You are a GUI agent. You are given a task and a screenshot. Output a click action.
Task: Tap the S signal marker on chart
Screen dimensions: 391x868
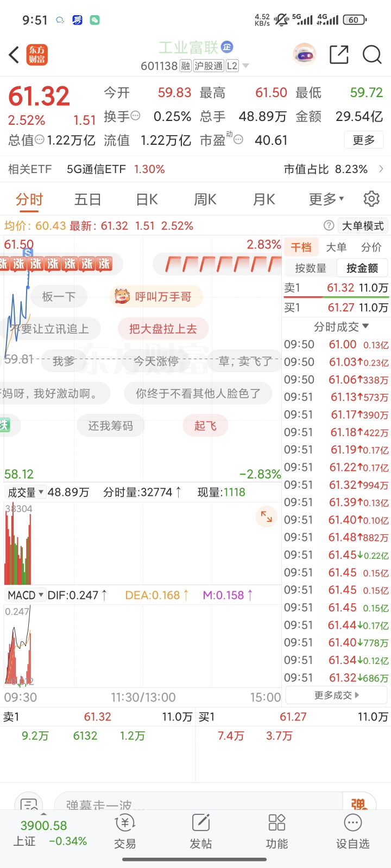pyautogui.click(x=28, y=253)
